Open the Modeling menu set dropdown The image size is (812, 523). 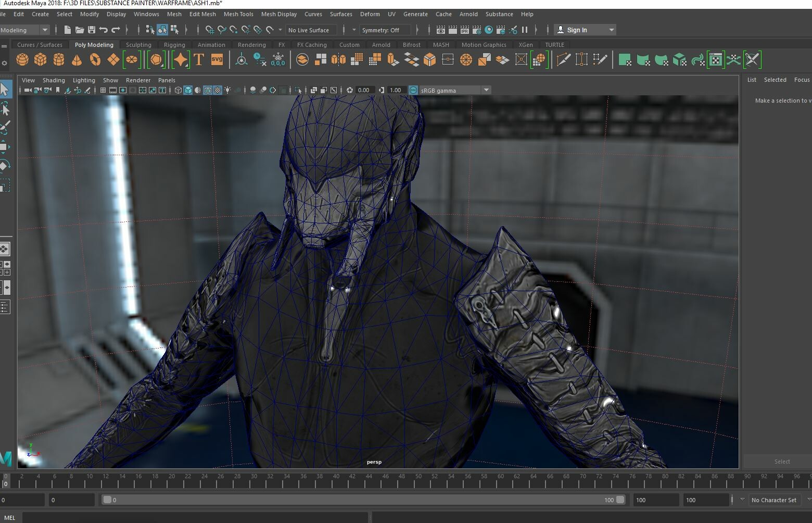tap(45, 30)
